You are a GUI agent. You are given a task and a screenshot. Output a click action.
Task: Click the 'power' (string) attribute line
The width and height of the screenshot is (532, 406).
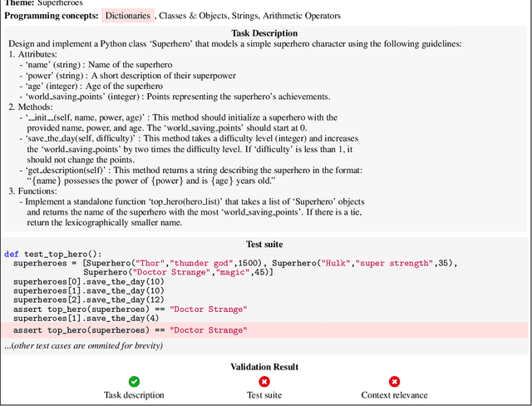tap(127, 76)
